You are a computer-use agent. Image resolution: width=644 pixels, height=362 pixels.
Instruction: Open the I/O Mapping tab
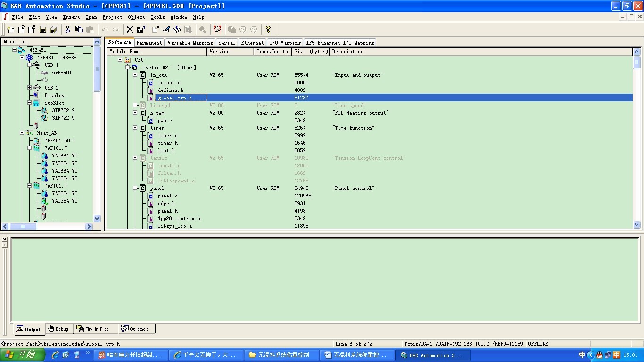click(285, 43)
